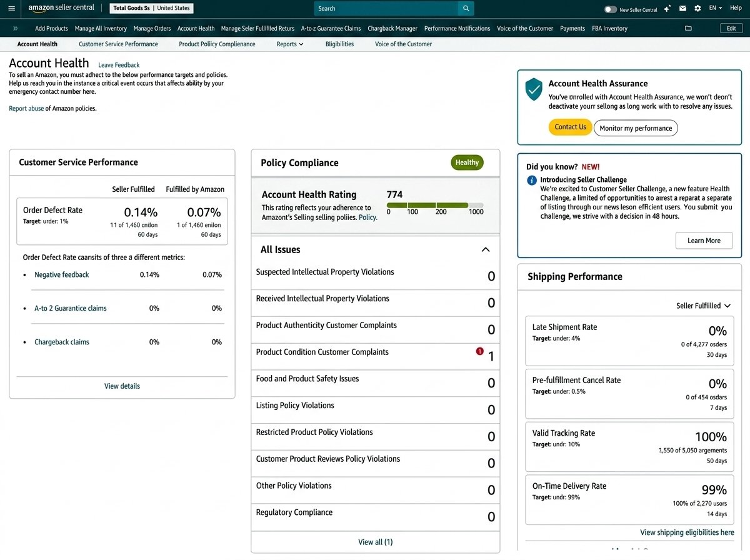The height and width of the screenshot is (560, 750).
Task: Open Regulatory Compliance row
Action: [376, 517]
